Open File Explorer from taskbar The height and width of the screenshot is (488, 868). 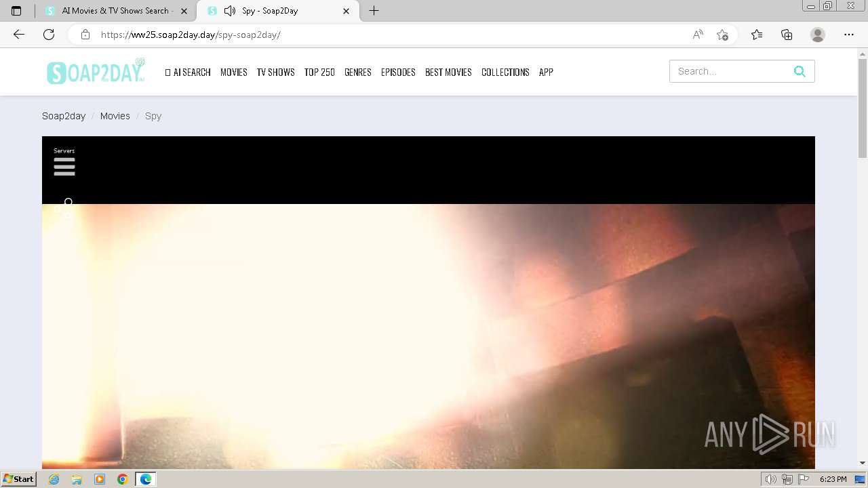(77, 479)
